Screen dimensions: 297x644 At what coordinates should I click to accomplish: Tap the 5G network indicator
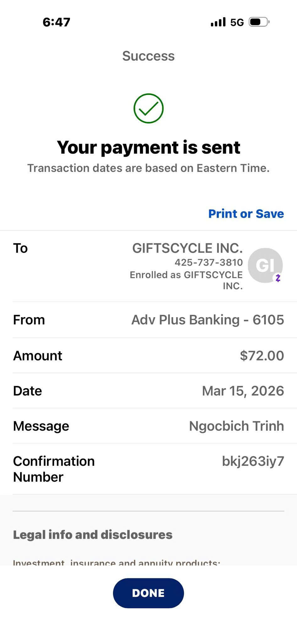237,22
